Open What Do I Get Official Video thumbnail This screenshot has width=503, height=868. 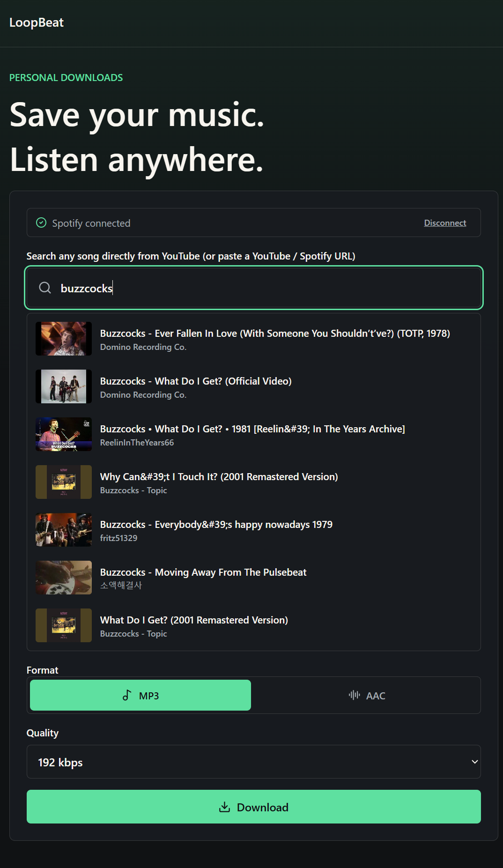tap(64, 386)
